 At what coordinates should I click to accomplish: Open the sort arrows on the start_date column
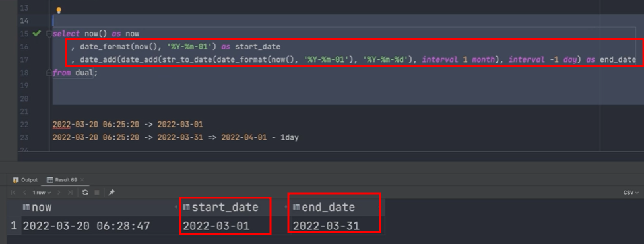tap(286, 208)
